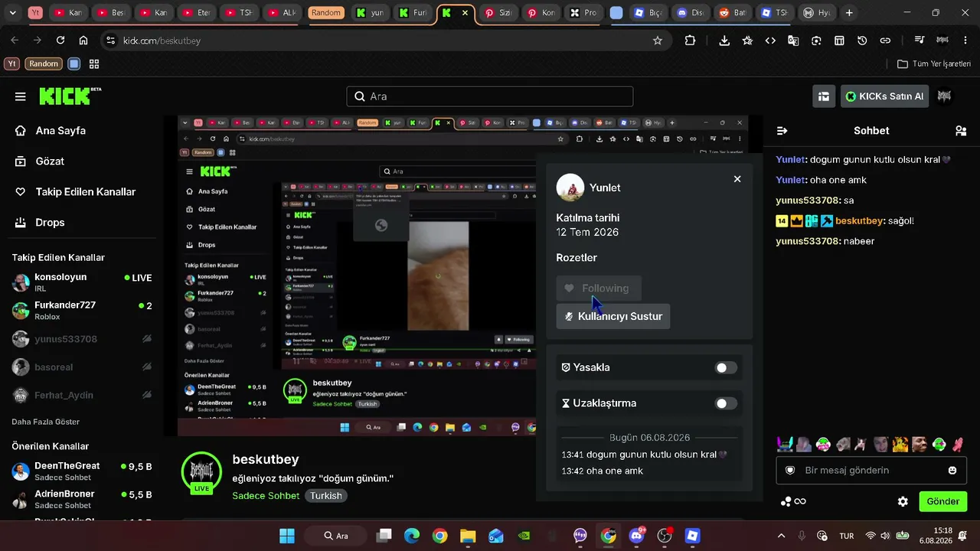Open Discord from the taskbar
This screenshot has width=980, height=551.
636,536
